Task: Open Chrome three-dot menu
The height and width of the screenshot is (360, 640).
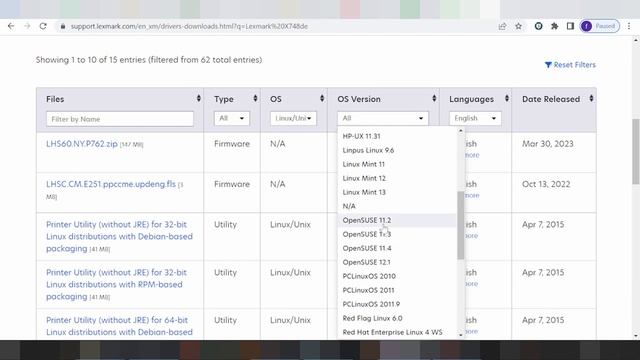Action: (x=629, y=26)
